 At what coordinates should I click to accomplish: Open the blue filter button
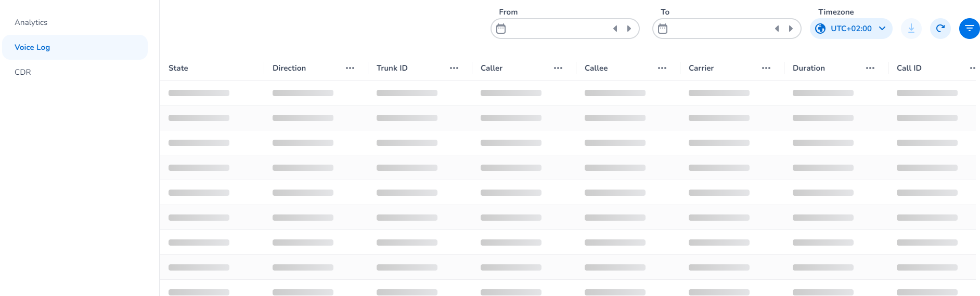(969, 29)
